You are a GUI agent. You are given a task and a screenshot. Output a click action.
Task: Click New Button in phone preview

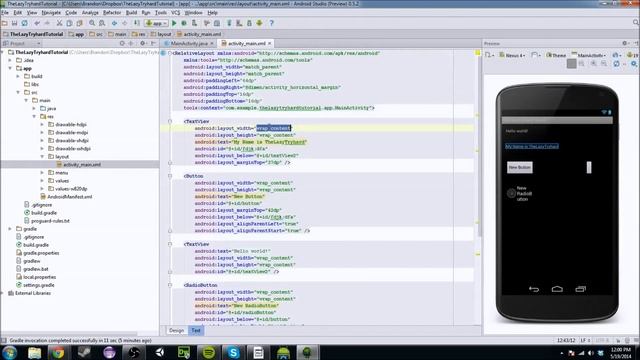point(520,167)
